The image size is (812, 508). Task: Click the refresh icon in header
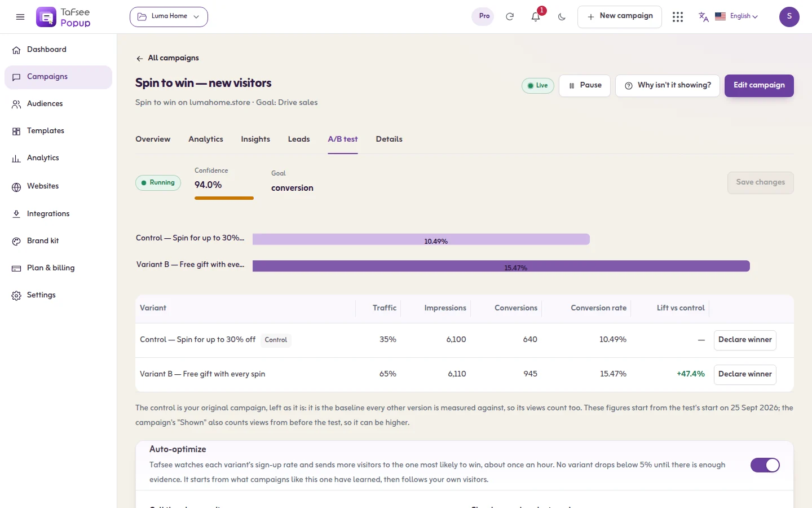[510, 17]
